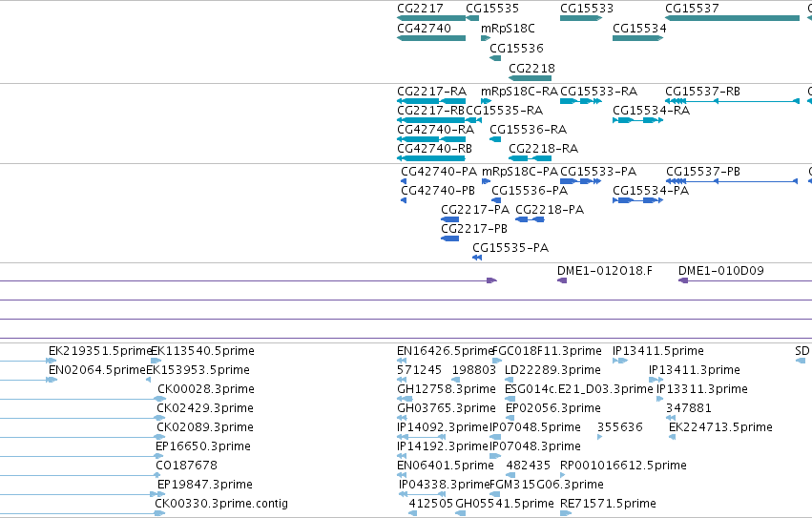Click the CG15537-PB protein label
This screenshot has width=812, height=518.
(702, 172)
